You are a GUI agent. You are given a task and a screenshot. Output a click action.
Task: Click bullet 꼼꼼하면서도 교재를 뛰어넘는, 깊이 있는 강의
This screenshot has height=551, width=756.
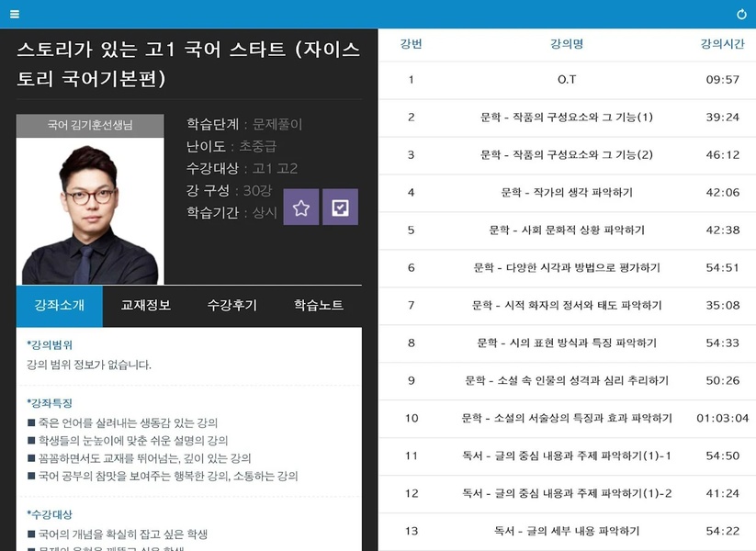coord(140,458)
